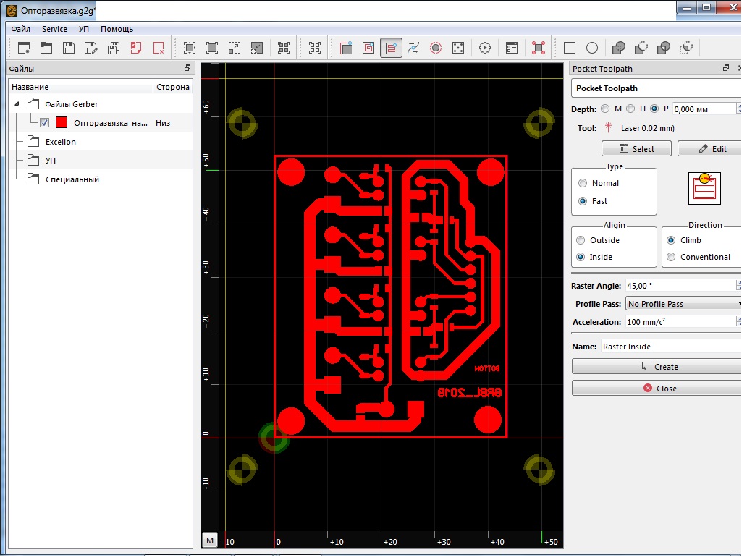This screenshot has width=747, height=560.
Task: Click the zoom to selected dashed icon
Action: (235, 48)
